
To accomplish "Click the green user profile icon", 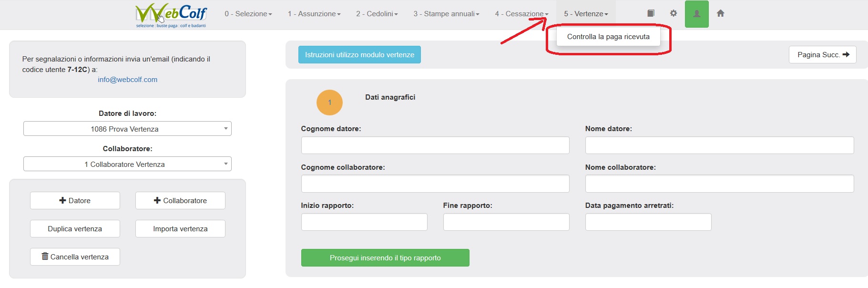I will [697, 14].
